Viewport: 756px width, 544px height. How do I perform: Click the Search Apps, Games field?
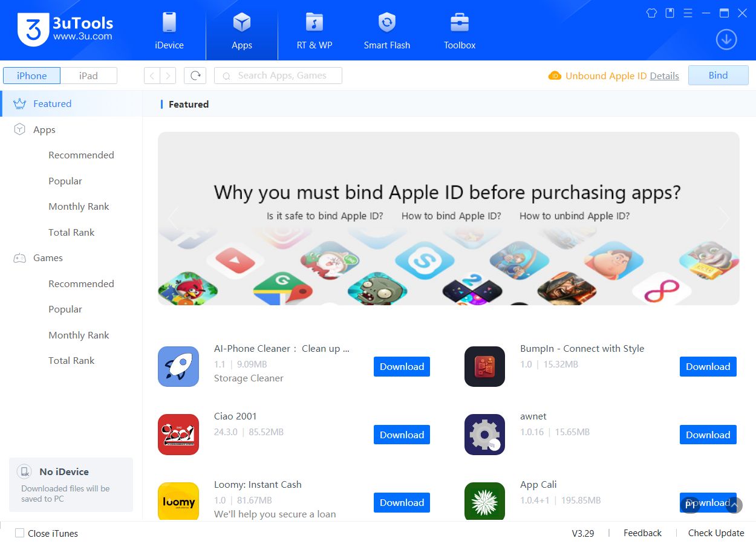(x=278, y=76)
